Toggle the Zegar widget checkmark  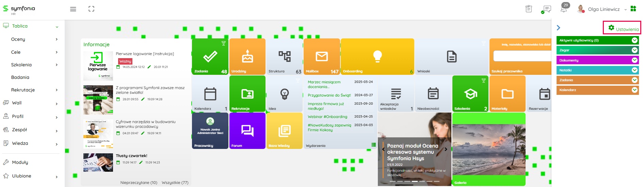pyautogui.click(x=634, y=50)
